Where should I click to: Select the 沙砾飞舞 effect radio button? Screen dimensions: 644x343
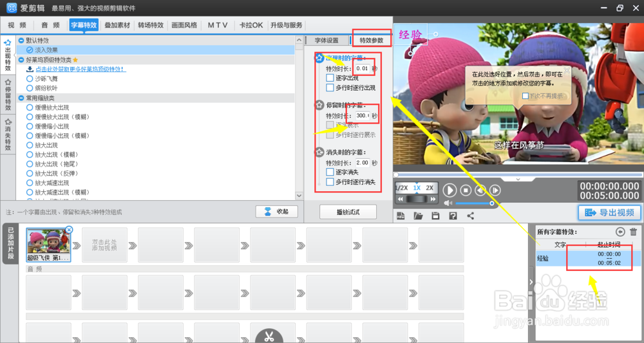point(30,79)
